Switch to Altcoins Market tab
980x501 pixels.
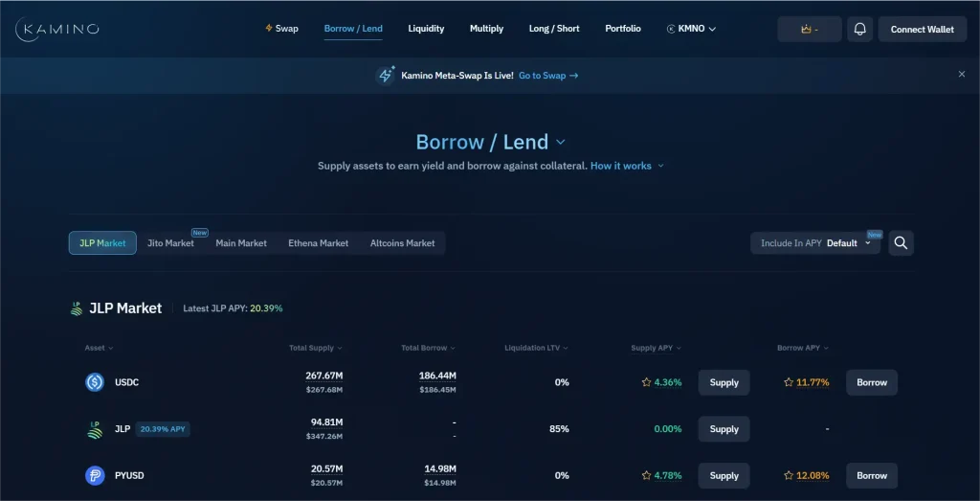click(x=403, y=242)
